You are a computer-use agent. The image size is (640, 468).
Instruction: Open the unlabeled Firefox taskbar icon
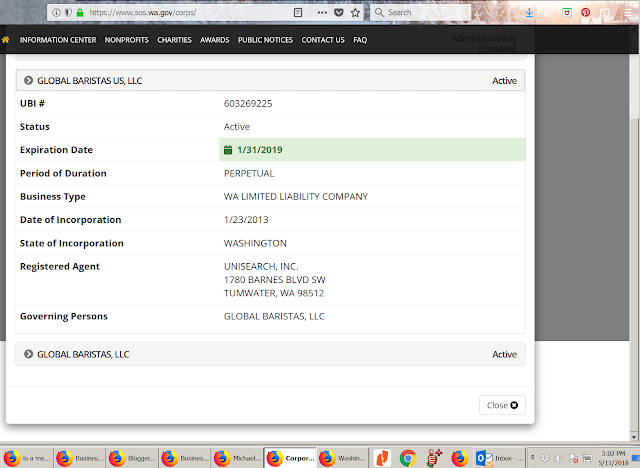point(460,458)
